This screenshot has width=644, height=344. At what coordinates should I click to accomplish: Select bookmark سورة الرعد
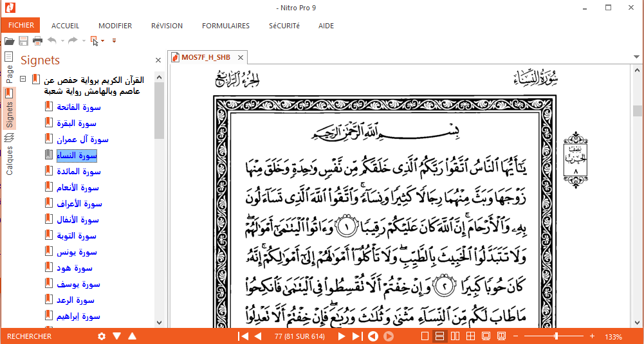tap(75, 300)
